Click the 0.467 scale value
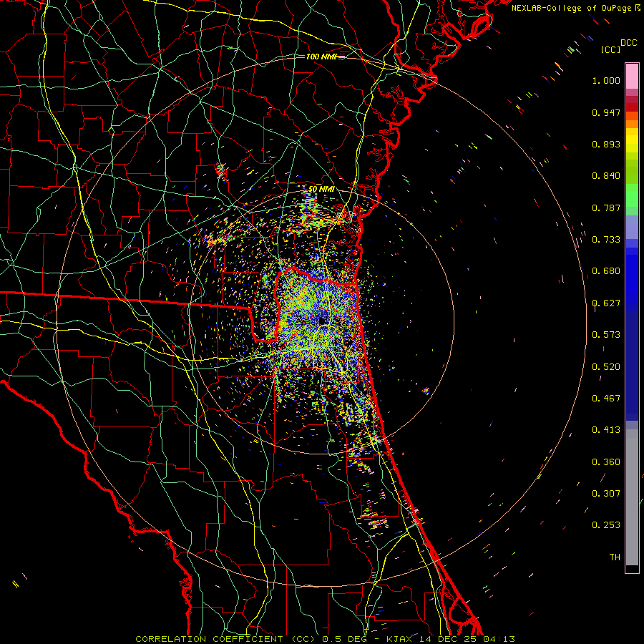 606,399
